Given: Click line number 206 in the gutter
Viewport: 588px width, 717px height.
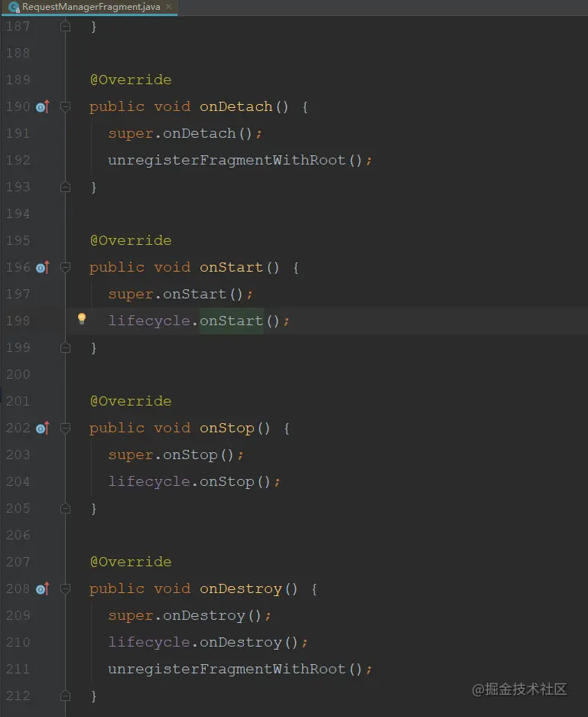Looking at the screenshot, I should pos(18,535).
